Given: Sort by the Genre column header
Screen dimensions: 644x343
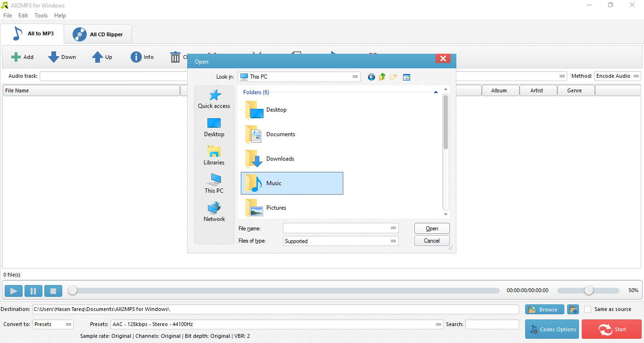Looking at the screenshot, I should (576, 90).
